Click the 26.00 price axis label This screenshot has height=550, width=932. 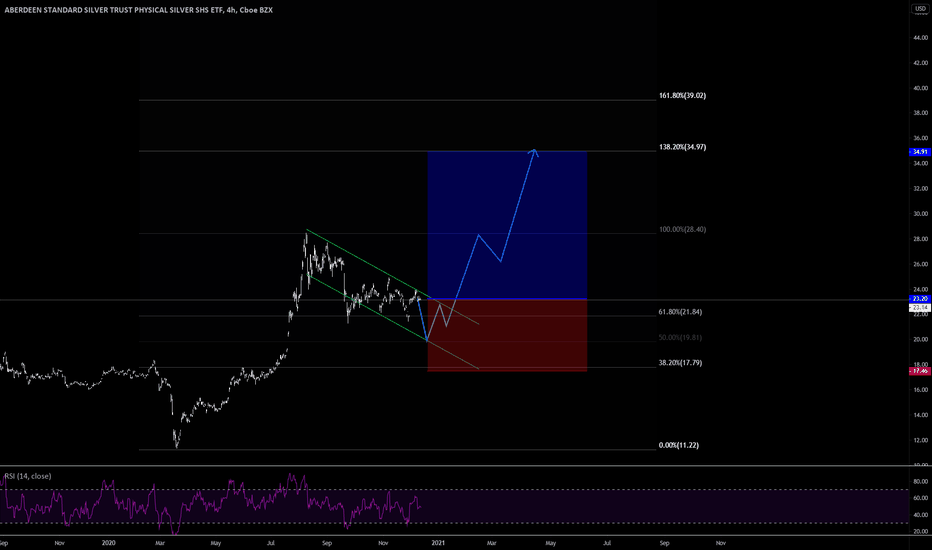(921, 264)
